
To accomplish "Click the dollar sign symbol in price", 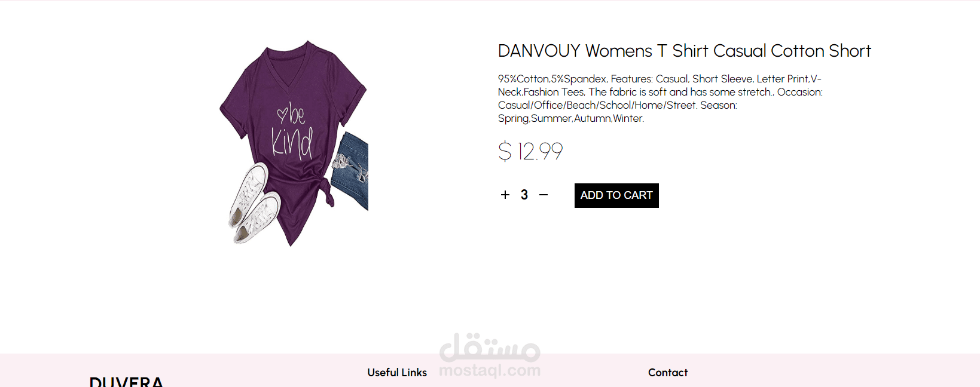I will coord(505,151).
